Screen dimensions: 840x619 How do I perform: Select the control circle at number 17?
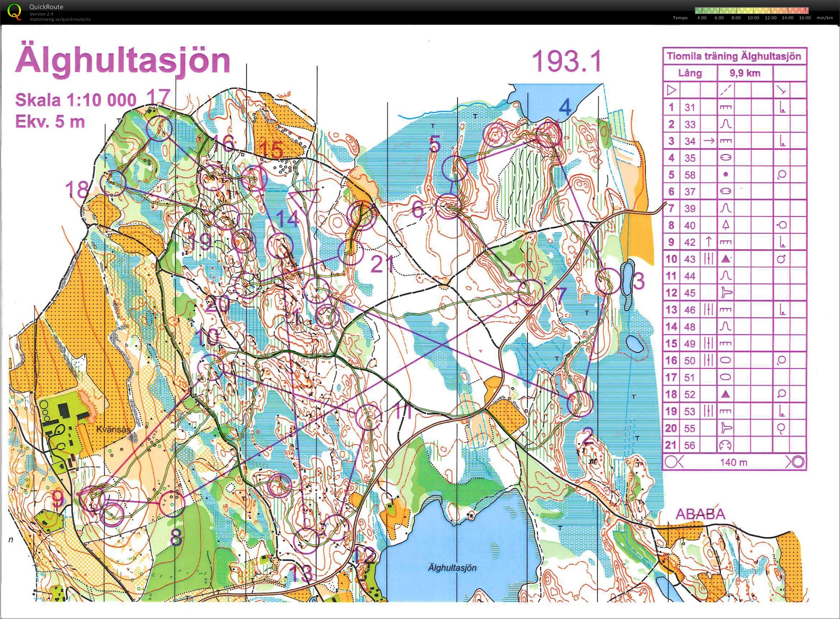click(x=159, y=129)
